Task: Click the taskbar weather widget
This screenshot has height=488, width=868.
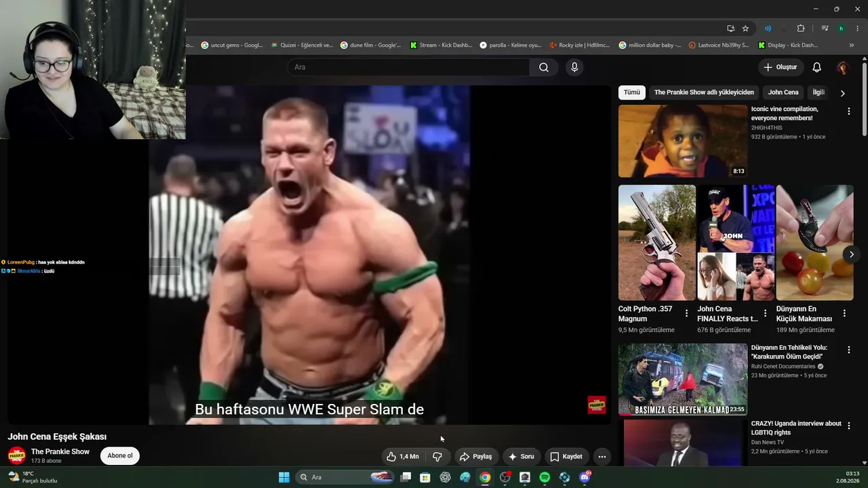Action: [x=32, y=477]
